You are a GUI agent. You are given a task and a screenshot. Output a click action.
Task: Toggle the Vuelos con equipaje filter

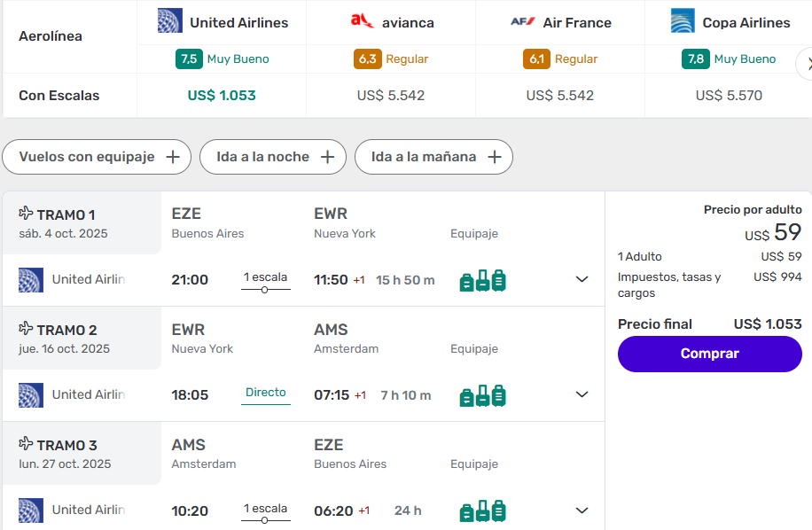point(97,157)
